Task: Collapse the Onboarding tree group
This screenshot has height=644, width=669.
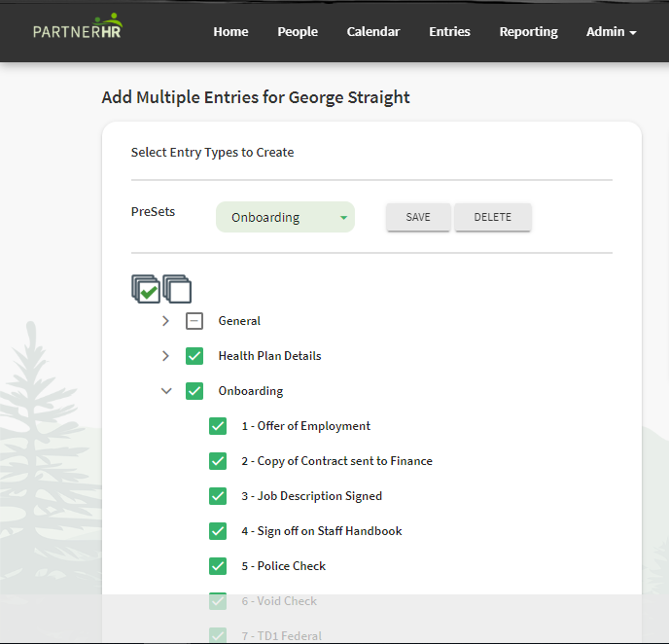Action: coord(166,391)
